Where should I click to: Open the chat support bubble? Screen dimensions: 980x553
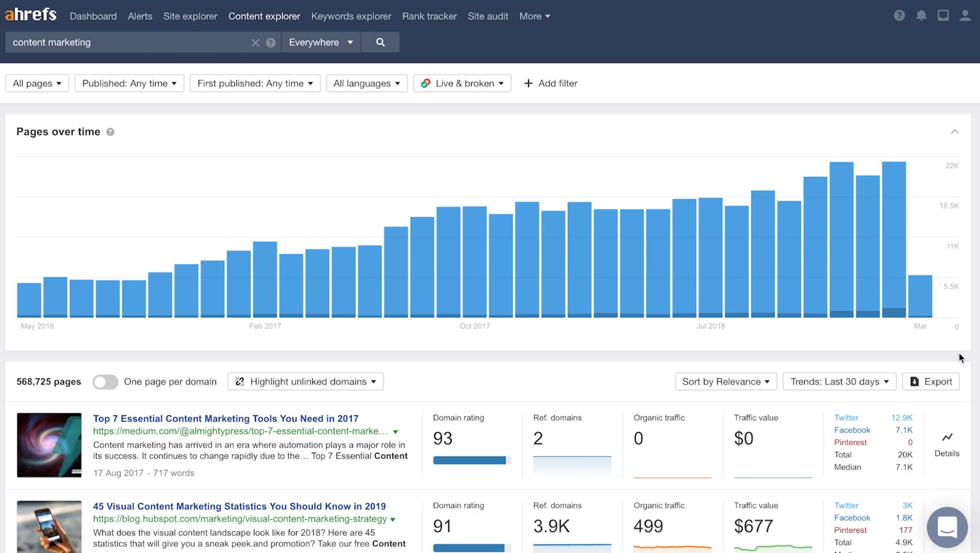947,527
